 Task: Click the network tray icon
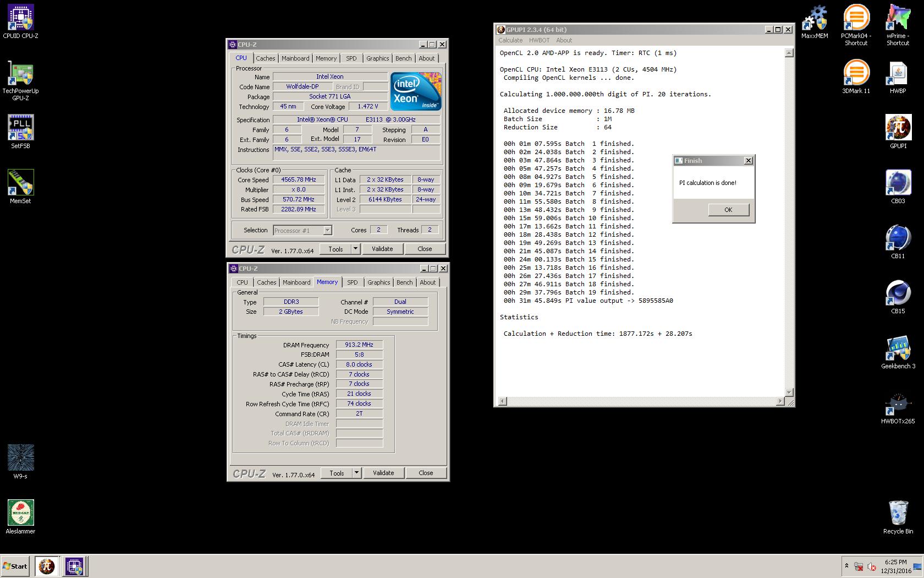(x=859, y=566)
